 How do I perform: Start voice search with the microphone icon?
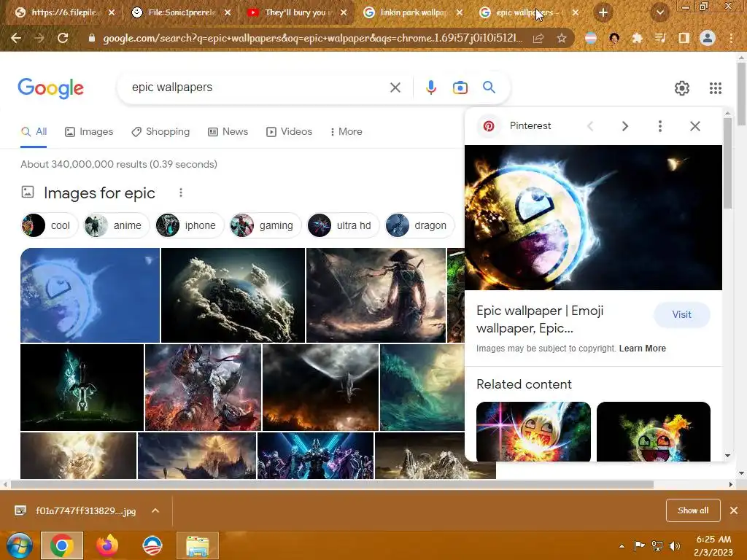(430, 87)
